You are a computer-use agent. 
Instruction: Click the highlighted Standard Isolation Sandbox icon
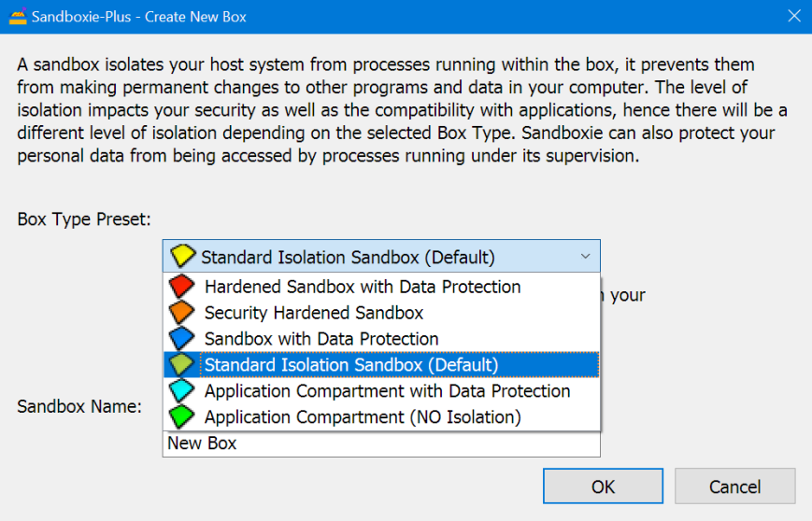[181, 365]
